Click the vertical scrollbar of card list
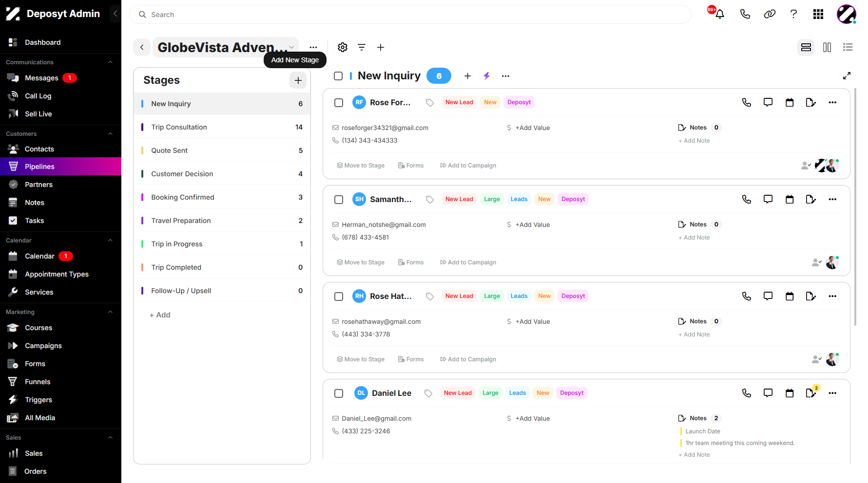This screenshot has width=868, height=483. (x=855, y=207)
